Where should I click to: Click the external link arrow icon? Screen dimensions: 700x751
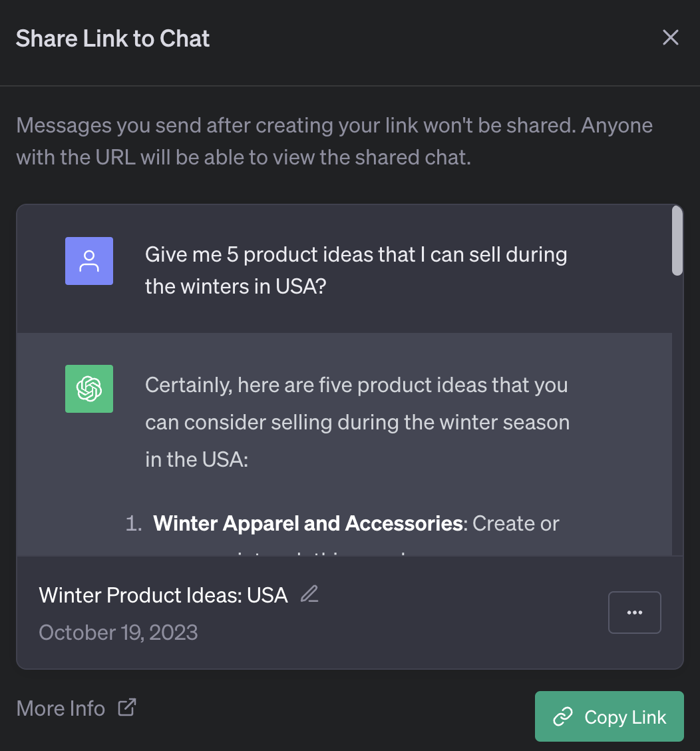126,707
